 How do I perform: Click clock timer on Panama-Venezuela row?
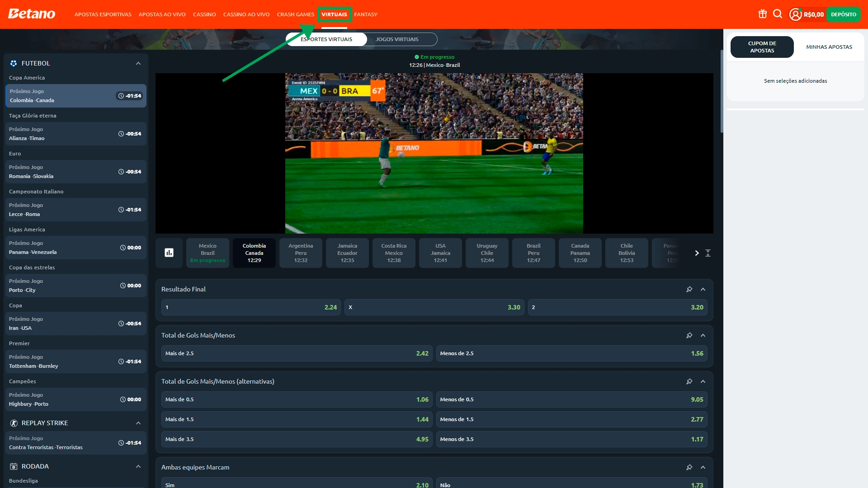click(131, 248)
